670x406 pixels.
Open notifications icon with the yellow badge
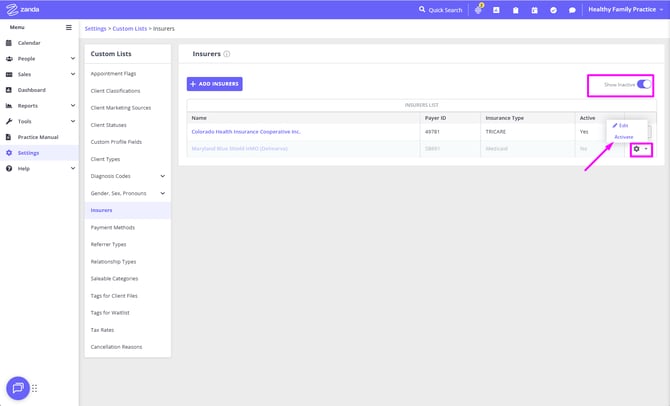[x=478, y=10]
